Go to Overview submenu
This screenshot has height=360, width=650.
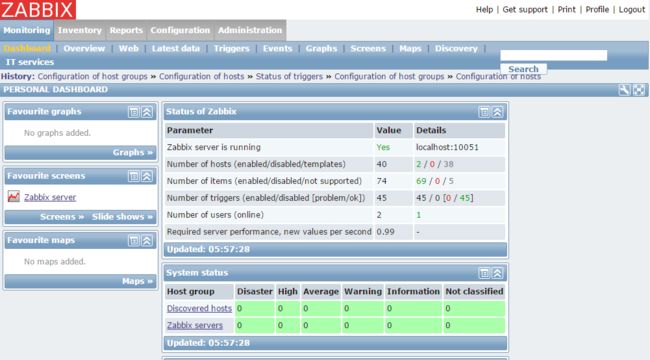84,49
